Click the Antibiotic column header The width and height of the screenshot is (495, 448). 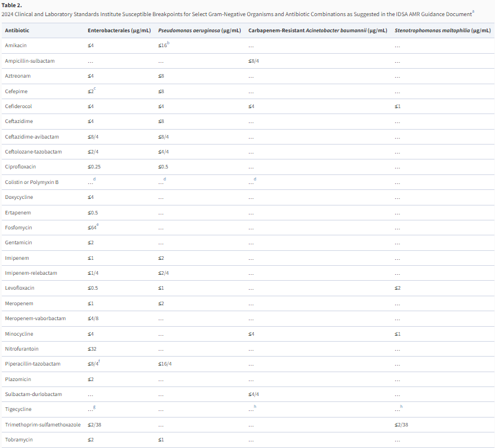point(16,30)
